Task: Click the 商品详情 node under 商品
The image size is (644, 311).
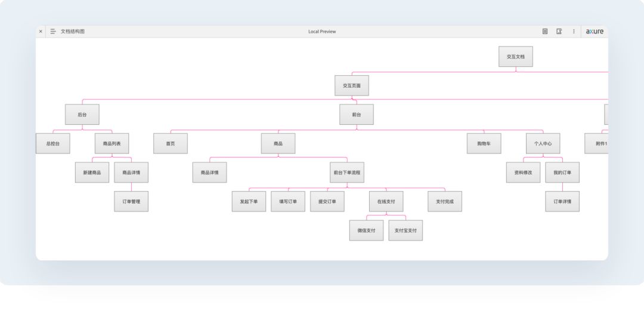Action: click(x=209, y=173)
